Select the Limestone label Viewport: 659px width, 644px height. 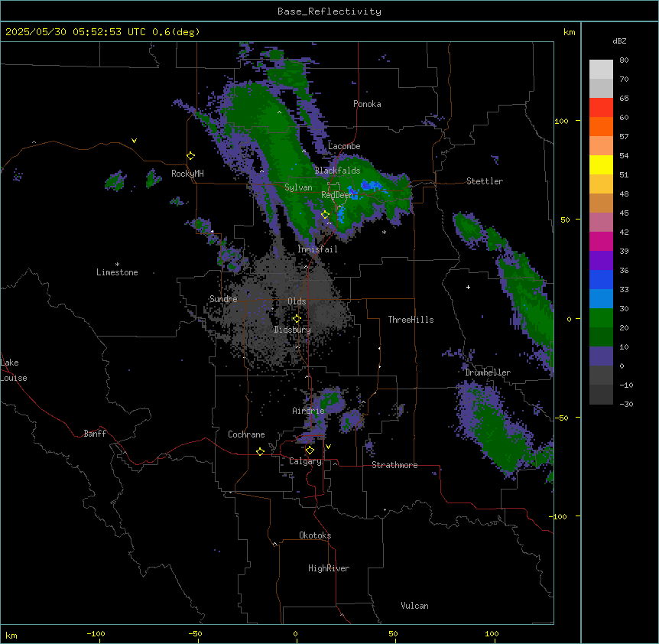[x=117, y=272]
